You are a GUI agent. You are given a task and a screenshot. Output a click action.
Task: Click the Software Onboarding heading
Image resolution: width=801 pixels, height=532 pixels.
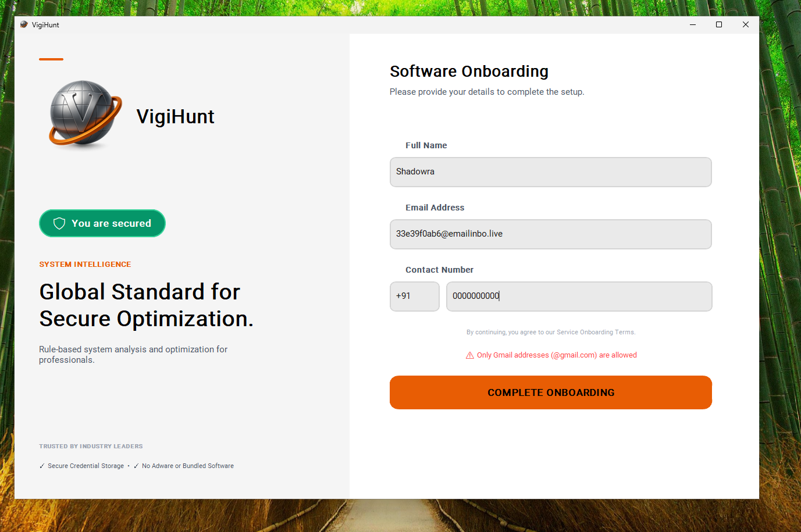click(469, 71)
